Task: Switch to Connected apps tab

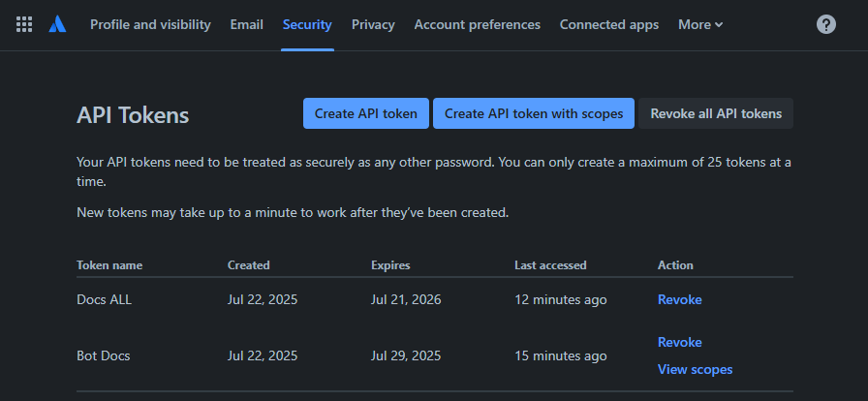Action: point(608,24)
